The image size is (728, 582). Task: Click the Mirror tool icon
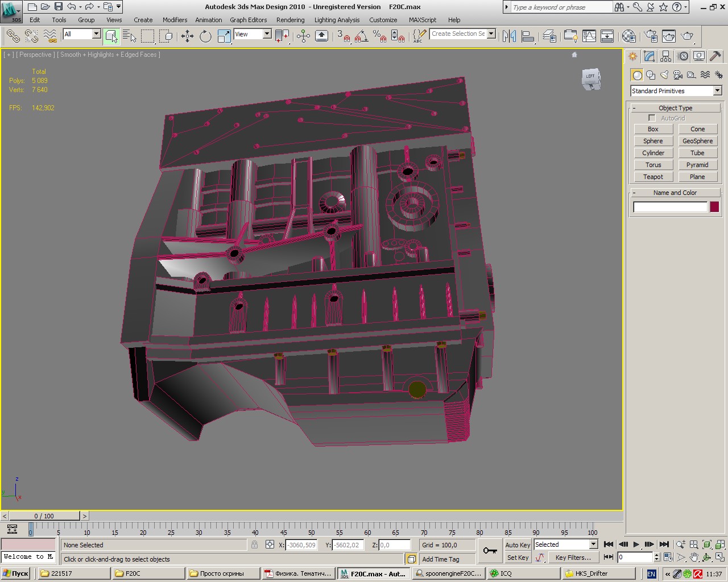tap(509, 36)
